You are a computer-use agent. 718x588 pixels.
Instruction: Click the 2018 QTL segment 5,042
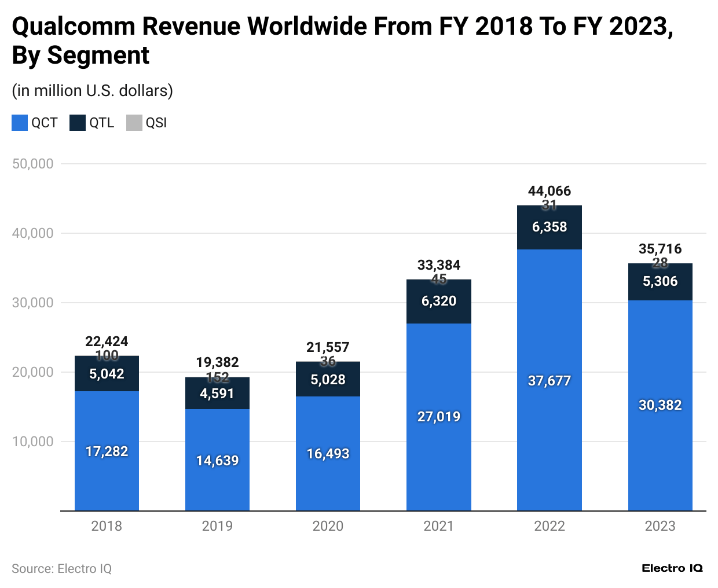coord(107,374)
